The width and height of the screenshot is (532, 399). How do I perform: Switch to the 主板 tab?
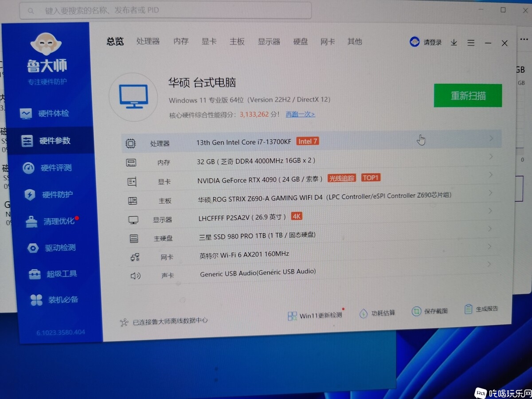(237, 41)
